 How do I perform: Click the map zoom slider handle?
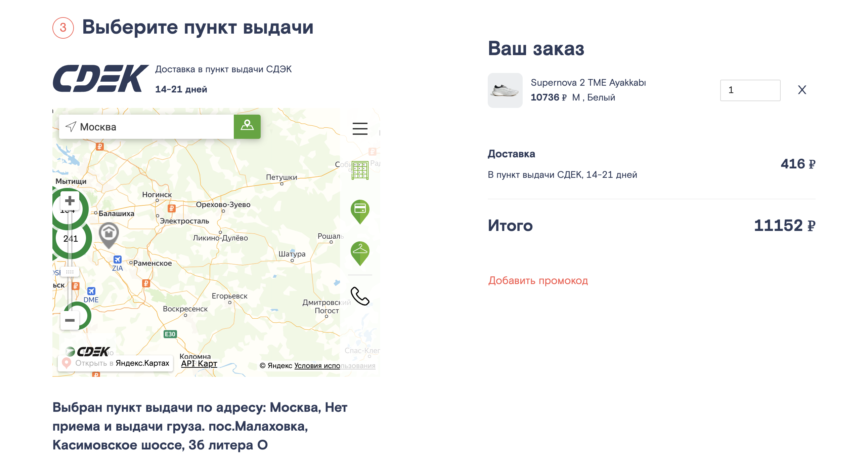tap(70, 272)
